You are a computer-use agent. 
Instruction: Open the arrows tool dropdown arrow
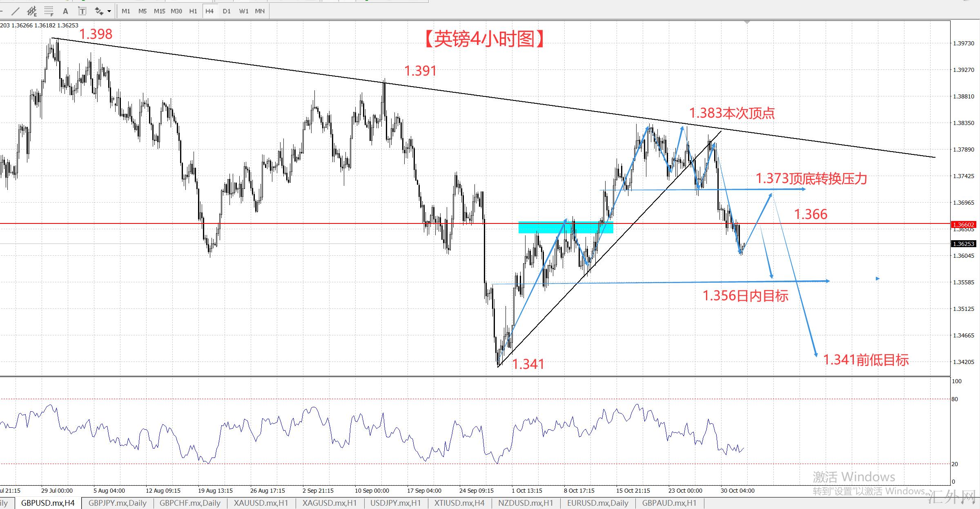coord(109,11)
